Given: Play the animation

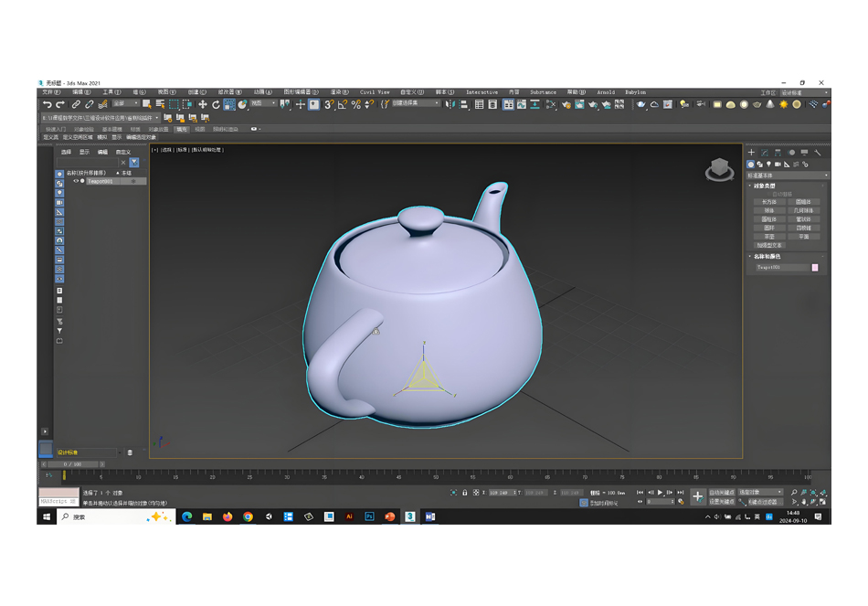Looking at the screenshot, I should pos(660,493).
